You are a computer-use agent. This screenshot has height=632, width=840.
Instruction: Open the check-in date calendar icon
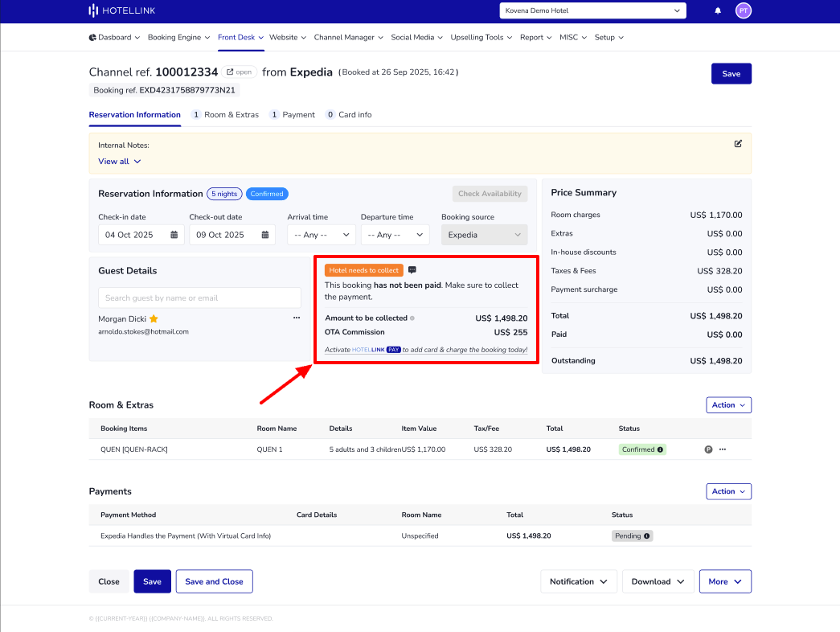[x=174, y=234]
